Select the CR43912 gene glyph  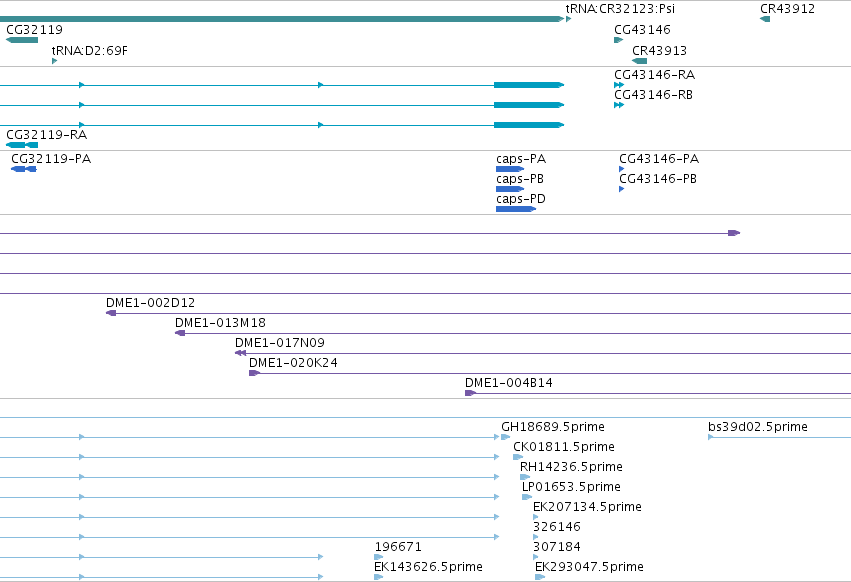pyautogui.click(x=765, y=19)
